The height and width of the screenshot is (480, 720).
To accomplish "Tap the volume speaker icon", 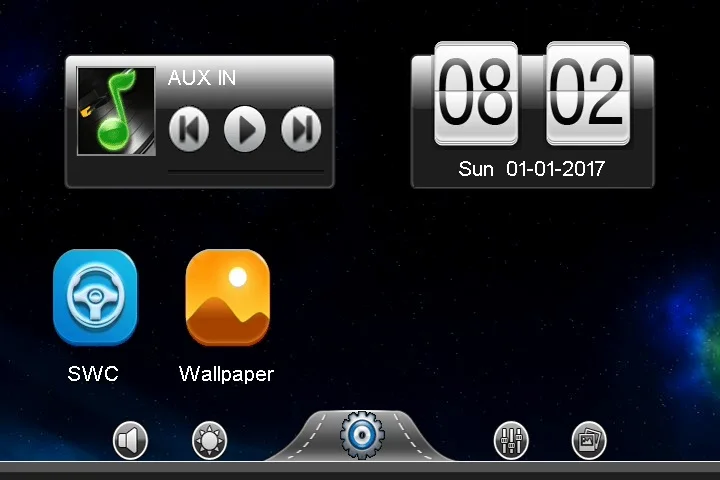I will tap(130, 440).
